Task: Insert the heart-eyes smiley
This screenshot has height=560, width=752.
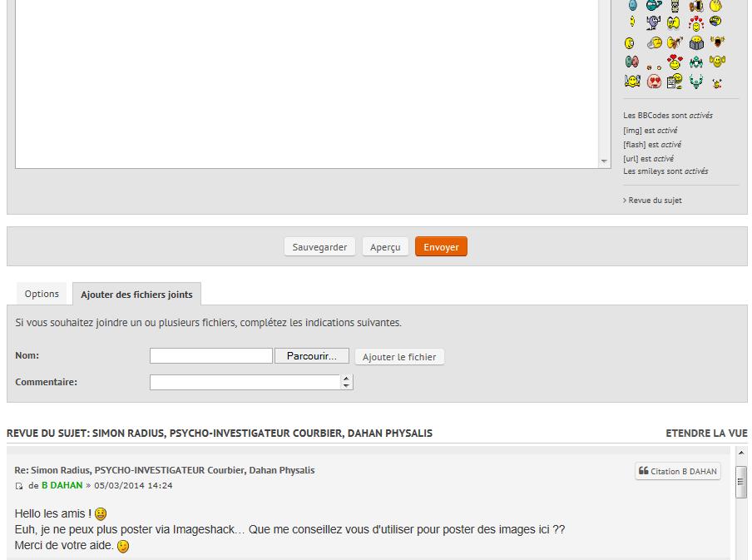Action: [654, 81]
